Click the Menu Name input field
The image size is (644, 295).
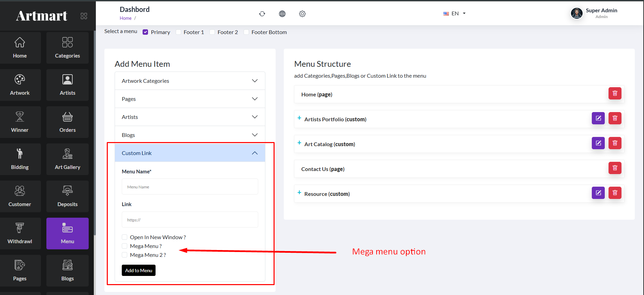(x=190, y=187)
